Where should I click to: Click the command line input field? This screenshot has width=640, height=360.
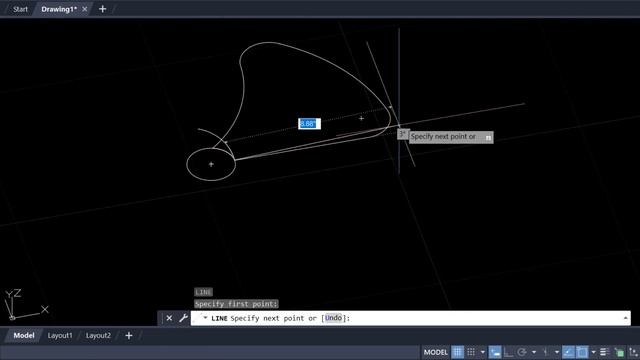click(410, 318)
